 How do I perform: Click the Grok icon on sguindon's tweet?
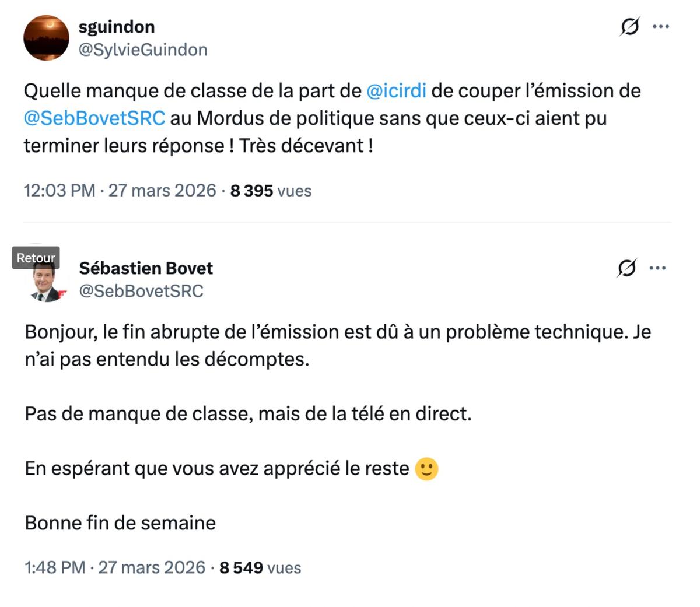click(629, 26)
